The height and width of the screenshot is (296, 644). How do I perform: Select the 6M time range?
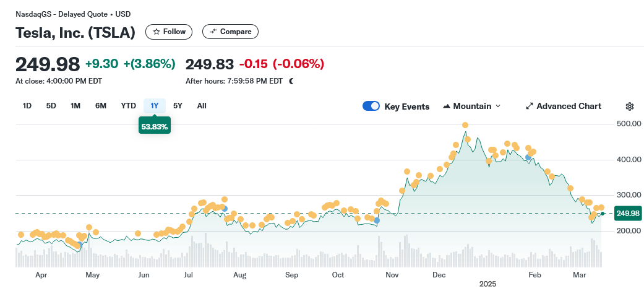click(x=101, y=106)
